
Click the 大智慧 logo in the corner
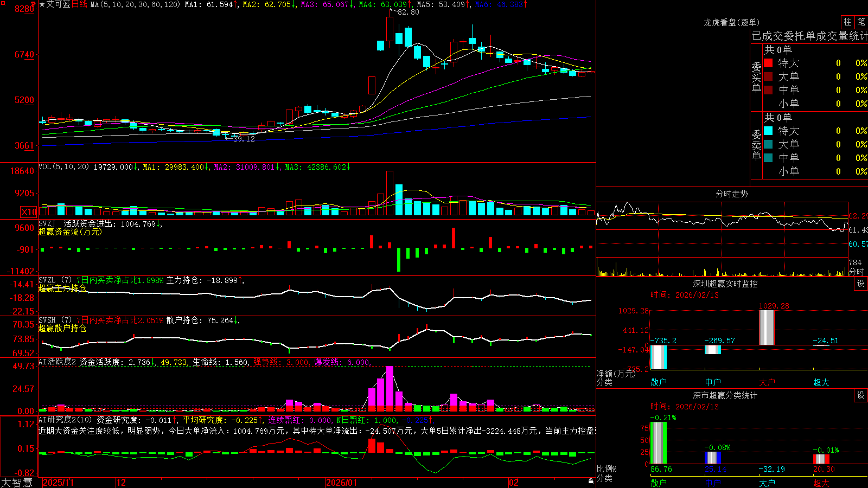[17, 483]
